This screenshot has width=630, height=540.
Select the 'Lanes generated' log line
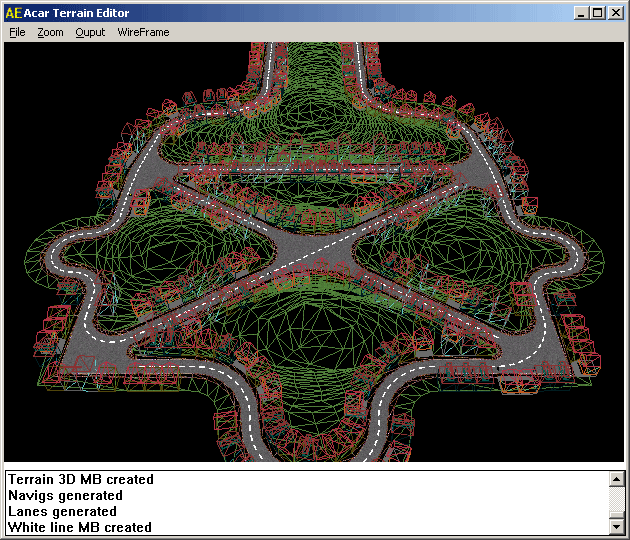coord(62,511)
